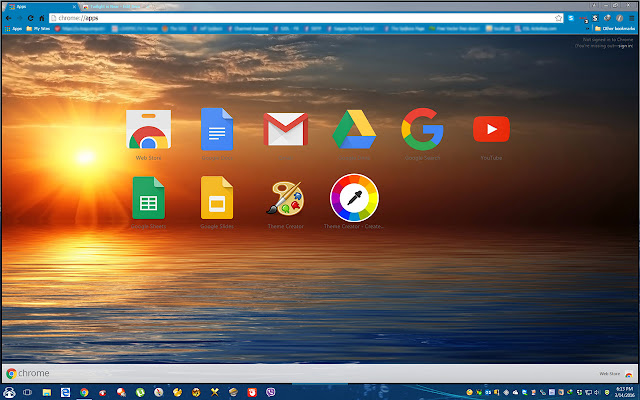Open the Apps bookmark shortcut
Image resolution: width=640 pixels, height=400 pixels.
(x=13, y=29)
